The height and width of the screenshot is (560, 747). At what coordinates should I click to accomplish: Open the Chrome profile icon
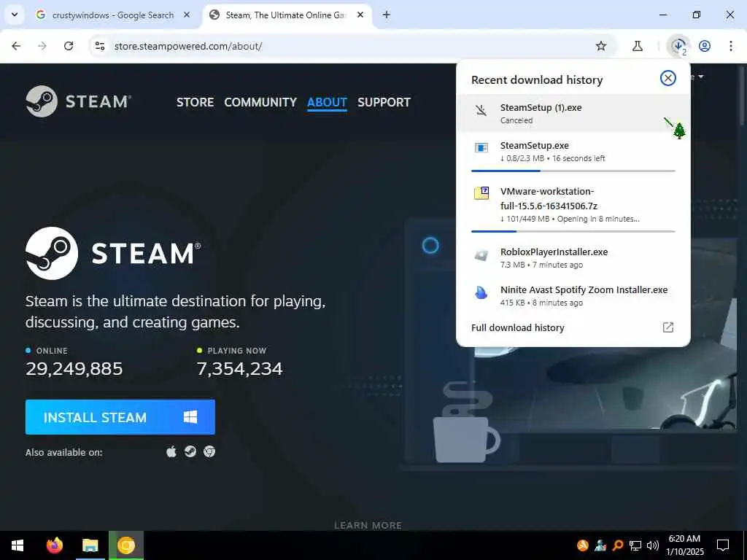pyautogui.click(x=705, y=46)
